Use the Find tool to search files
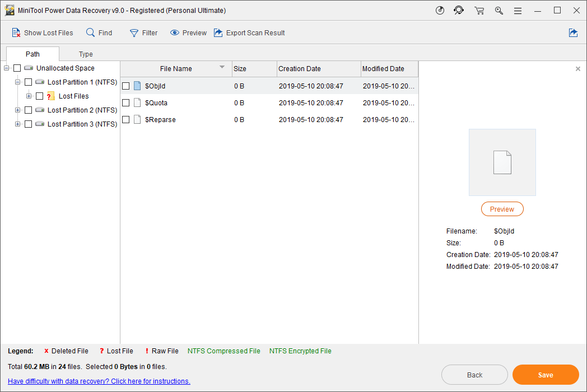587x392 pixels. click(99, 32)
